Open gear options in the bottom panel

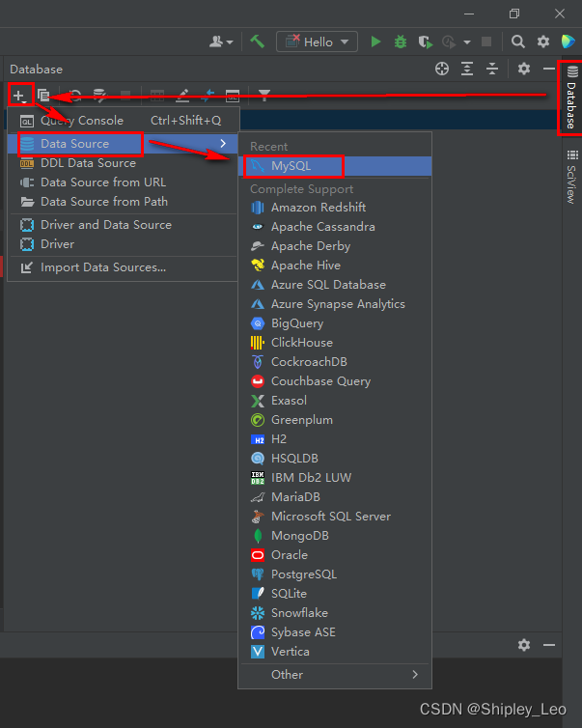tap(524, 645)
